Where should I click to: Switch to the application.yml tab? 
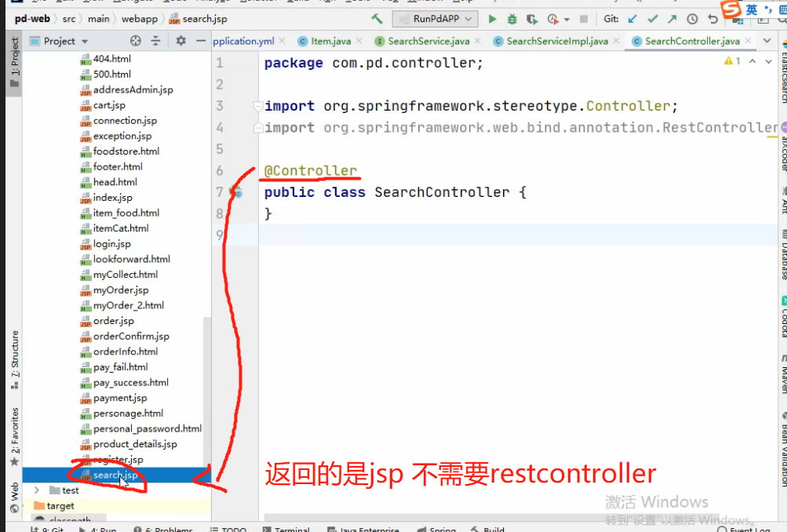(243, 41)
